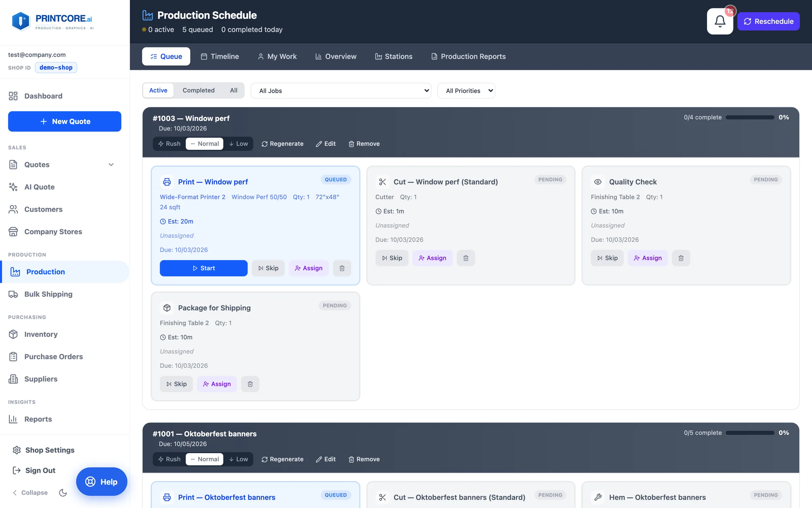Switch to the Timeline tab
The height and width of the screenshot is (508, 812).
(x=220, y=57)
